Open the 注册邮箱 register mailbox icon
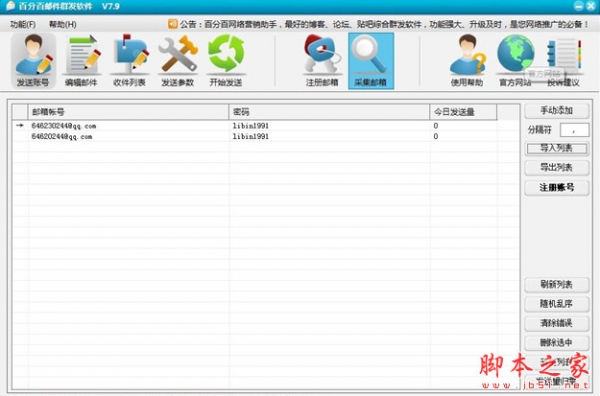Viewport: 600px width, 396px height. pyautogui.click(x=322, y=61)
